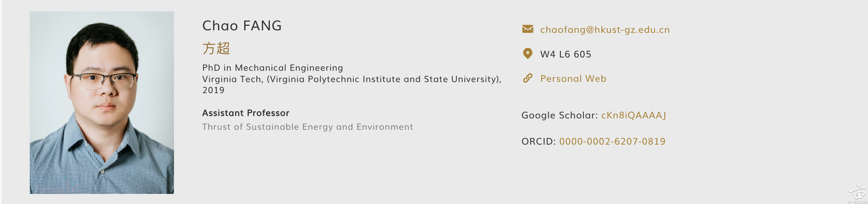The image size is (868, 204).
Task: Click the office location W4 L6 605
Action: pos(565,54)
